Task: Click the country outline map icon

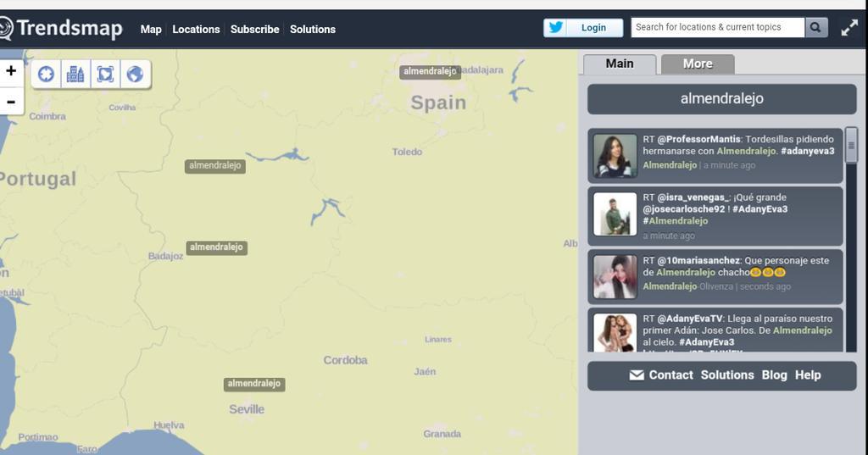Action: pyautogui.click(x=105, y=74)
